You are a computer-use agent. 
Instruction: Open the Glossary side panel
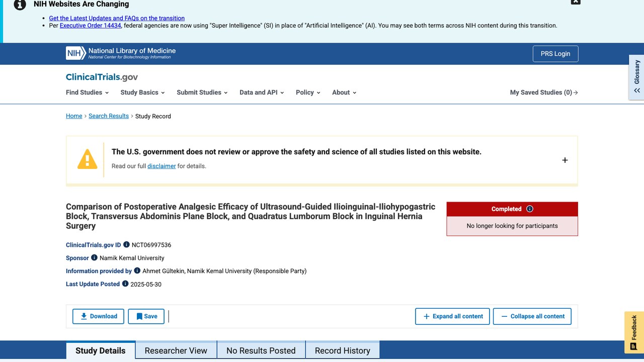pos(636,77)
